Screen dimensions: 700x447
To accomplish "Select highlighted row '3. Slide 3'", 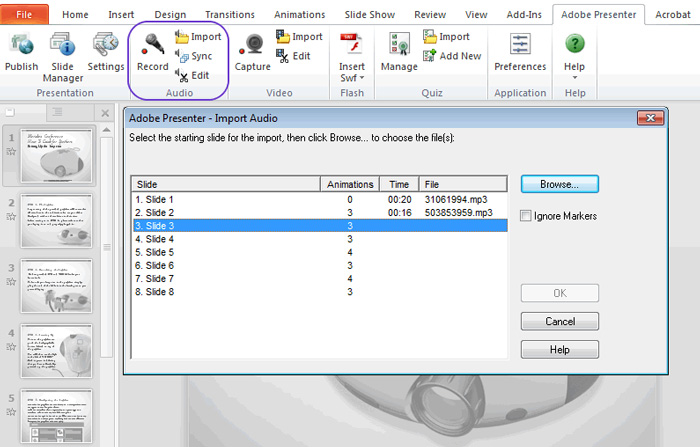I will tap(320, 226).
